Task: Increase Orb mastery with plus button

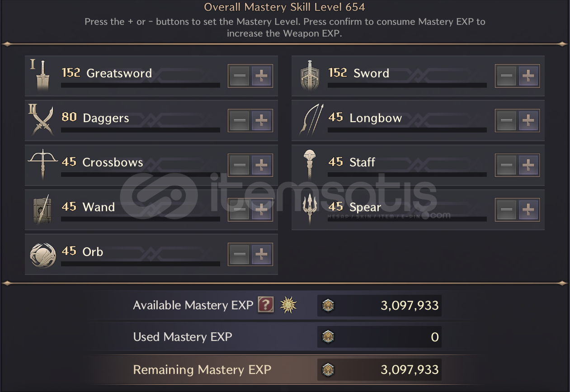Action: 261,255
